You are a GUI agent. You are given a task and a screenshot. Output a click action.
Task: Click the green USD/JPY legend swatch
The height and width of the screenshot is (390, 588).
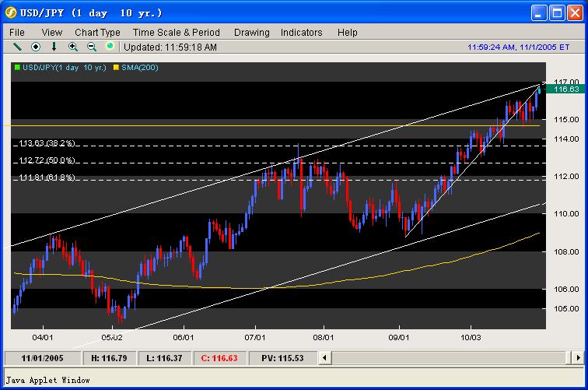[17, 68]
